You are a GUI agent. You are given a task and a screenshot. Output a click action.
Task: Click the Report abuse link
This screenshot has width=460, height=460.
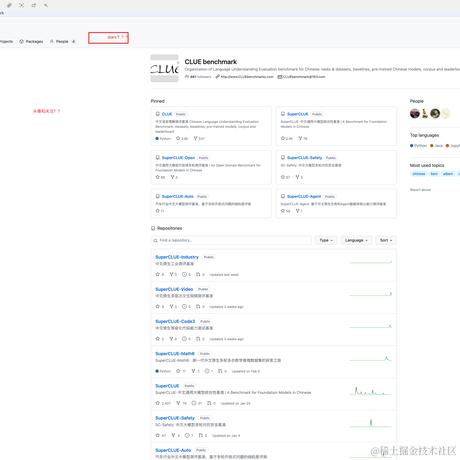[420, 190]
